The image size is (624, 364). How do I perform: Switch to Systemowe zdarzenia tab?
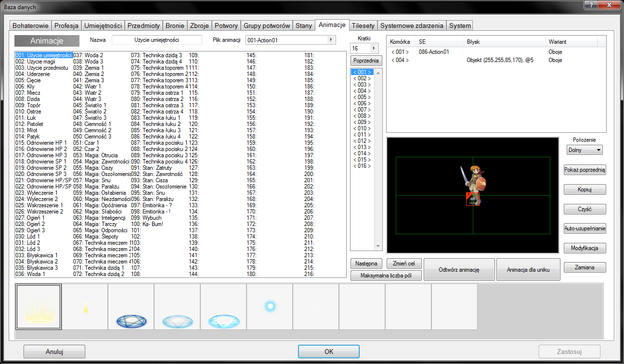coord(412,25)
